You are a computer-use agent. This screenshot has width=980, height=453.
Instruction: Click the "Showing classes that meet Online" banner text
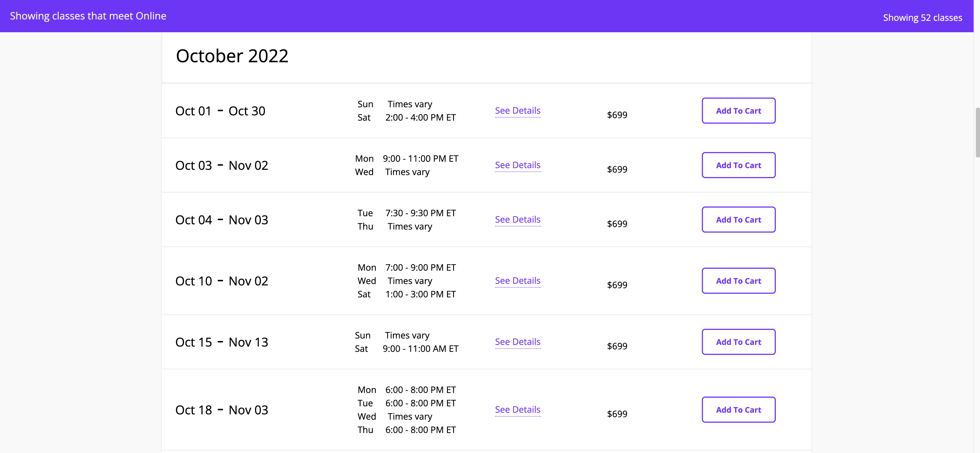tap(88, 16)
